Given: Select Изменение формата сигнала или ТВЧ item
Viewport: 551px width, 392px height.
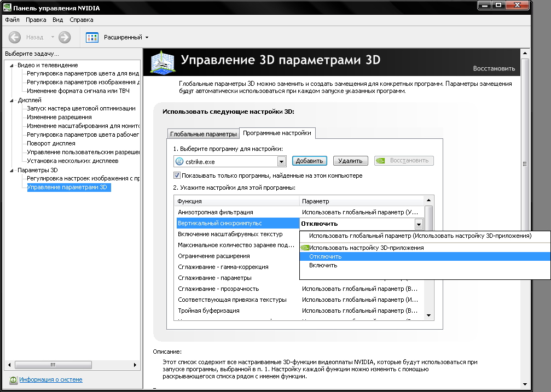Looking at the screenshot, I should pos(78,91).
